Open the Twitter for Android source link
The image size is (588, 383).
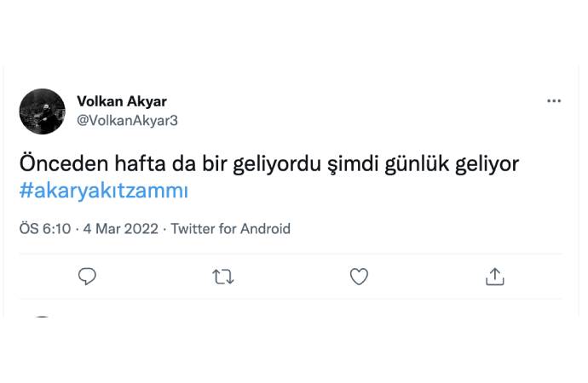click(x=231, y=229)
